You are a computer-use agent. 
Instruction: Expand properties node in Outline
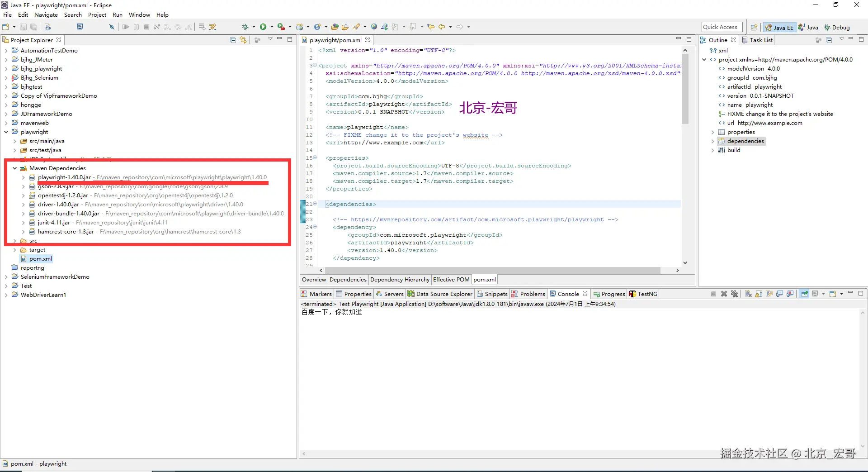712,132
